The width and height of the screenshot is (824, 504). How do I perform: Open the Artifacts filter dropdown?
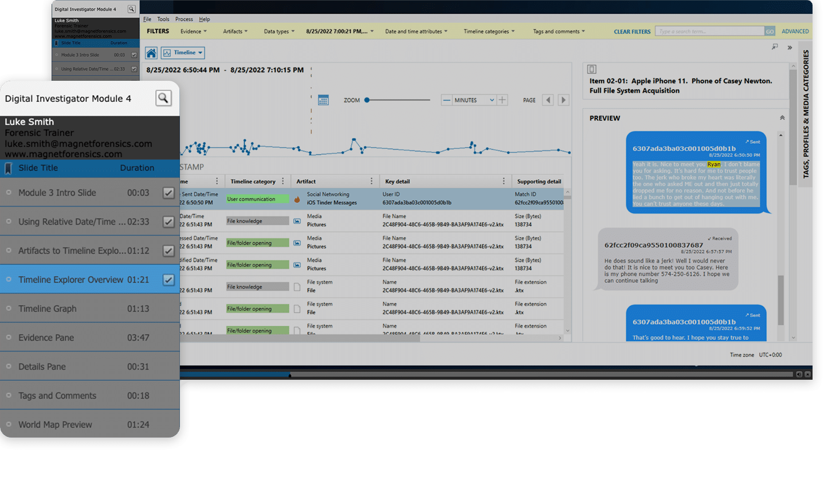pyautogui.click(x=236, y=31)
